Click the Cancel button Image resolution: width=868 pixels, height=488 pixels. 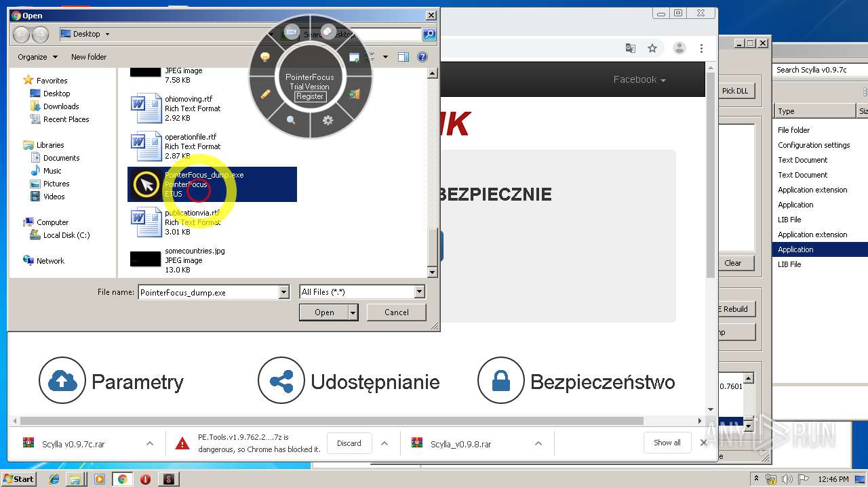[397, 312]
